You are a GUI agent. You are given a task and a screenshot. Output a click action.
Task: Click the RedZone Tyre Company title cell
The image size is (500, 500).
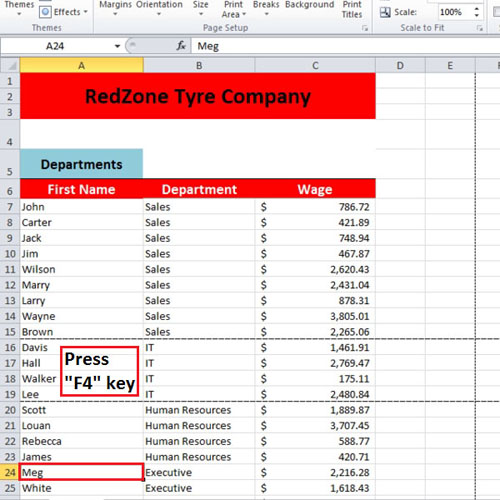[198, 96]
